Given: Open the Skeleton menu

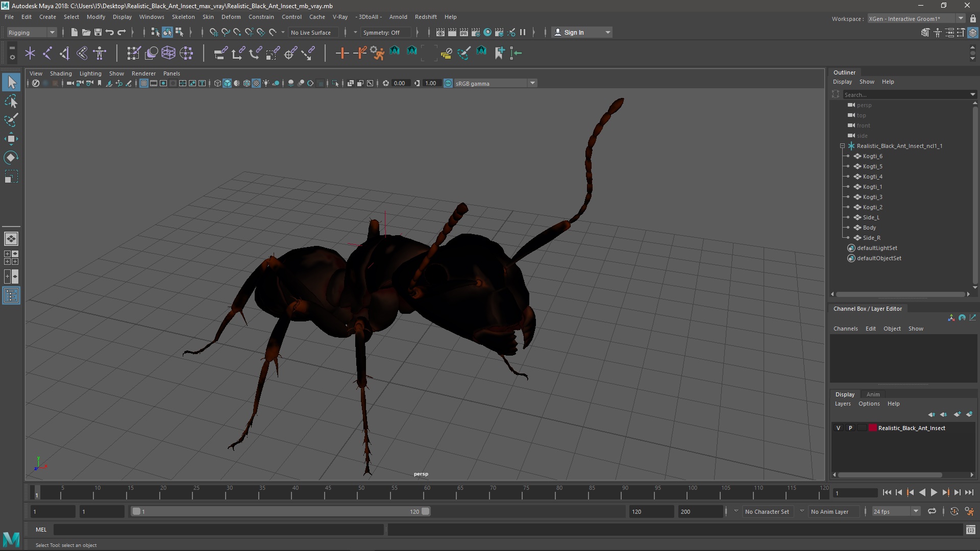Looking at the screenshot, I should (x=183, y=17).
